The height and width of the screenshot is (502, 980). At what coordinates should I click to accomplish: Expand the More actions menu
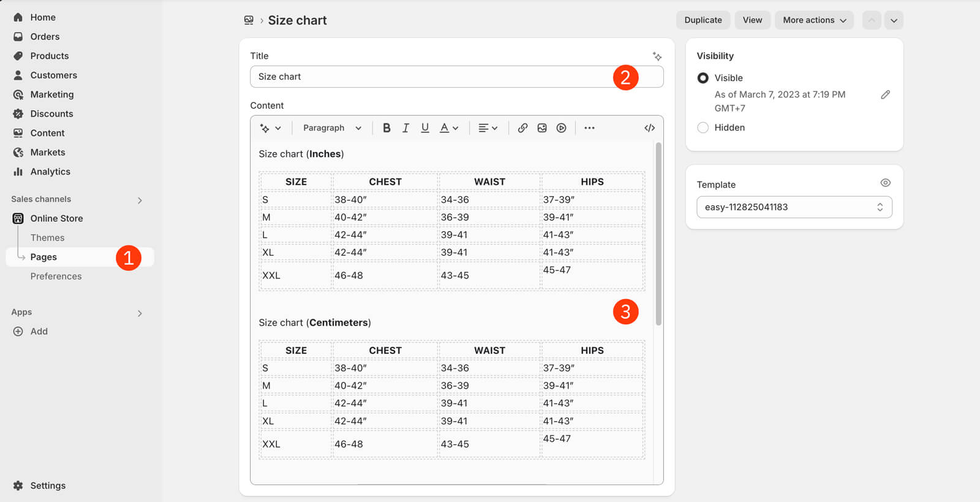coord(814,20)
